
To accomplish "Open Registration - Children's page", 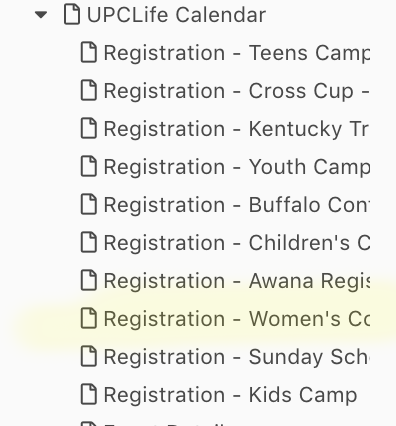I will tap(237, 243).
